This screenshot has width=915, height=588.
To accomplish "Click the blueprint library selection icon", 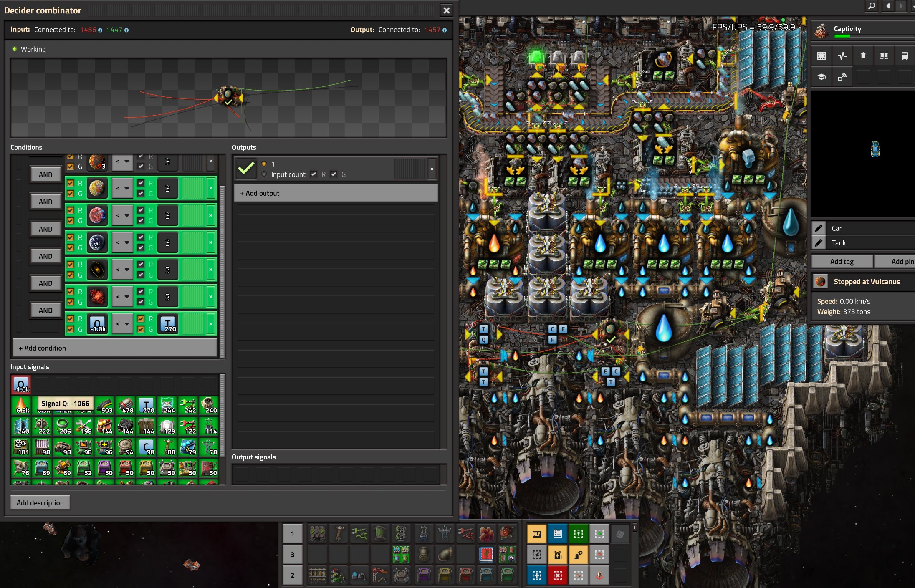I will [821, 56].
